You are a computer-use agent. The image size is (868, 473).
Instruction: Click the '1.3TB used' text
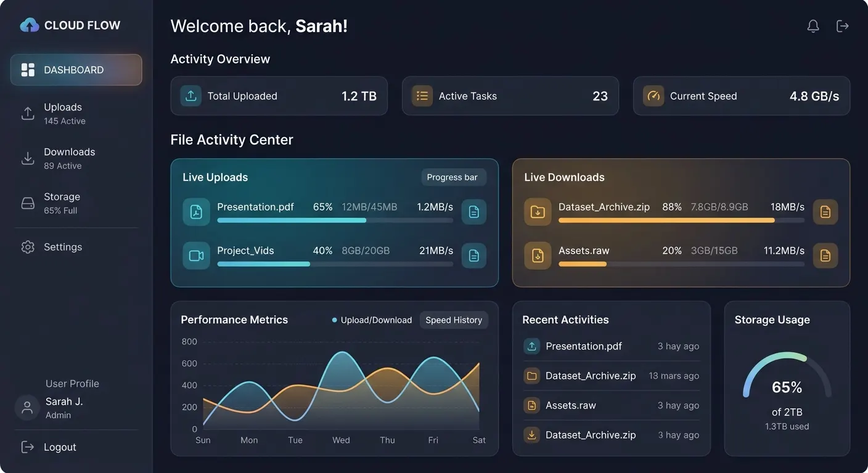[x=787, y=426]
